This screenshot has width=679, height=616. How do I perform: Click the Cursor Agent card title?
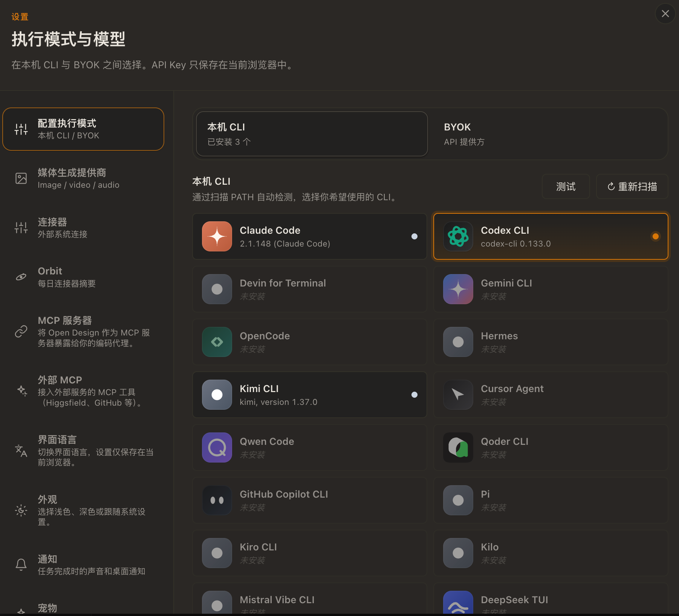tap(512, 389)
